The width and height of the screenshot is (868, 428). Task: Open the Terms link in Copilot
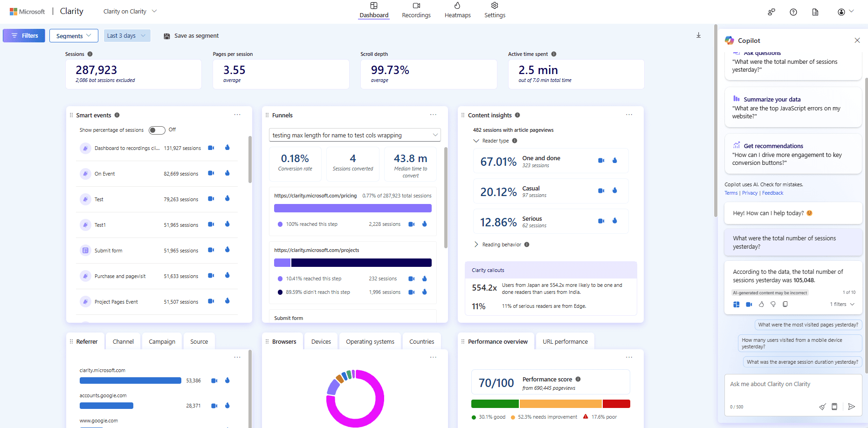tap(731, 193)
